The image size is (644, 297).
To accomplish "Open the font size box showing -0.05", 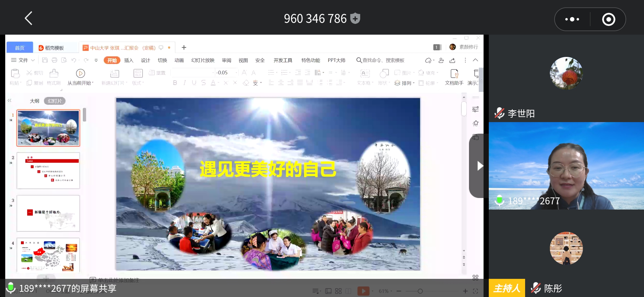I will pos(227,73).
